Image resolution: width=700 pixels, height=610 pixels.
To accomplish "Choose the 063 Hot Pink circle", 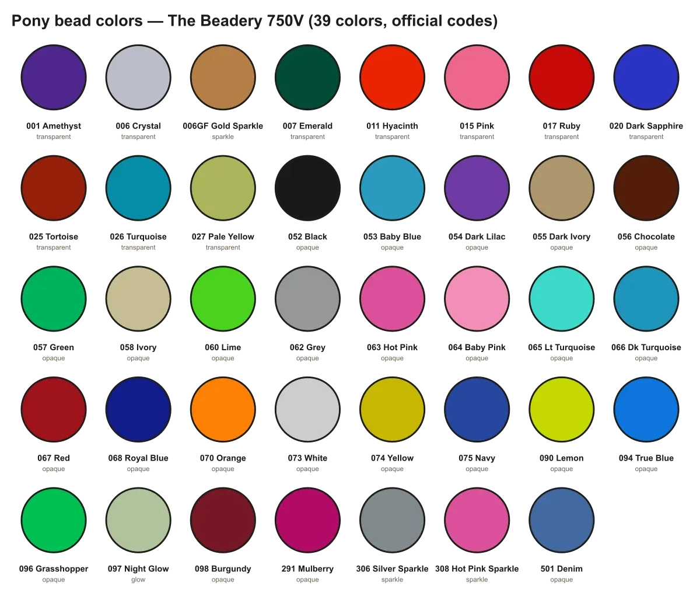I will [x=392, y=299].
